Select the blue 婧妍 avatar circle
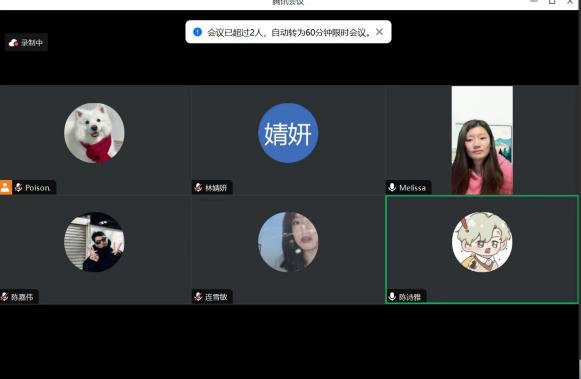The width and height of the screenshot is (581, 379). coord(288,133)
